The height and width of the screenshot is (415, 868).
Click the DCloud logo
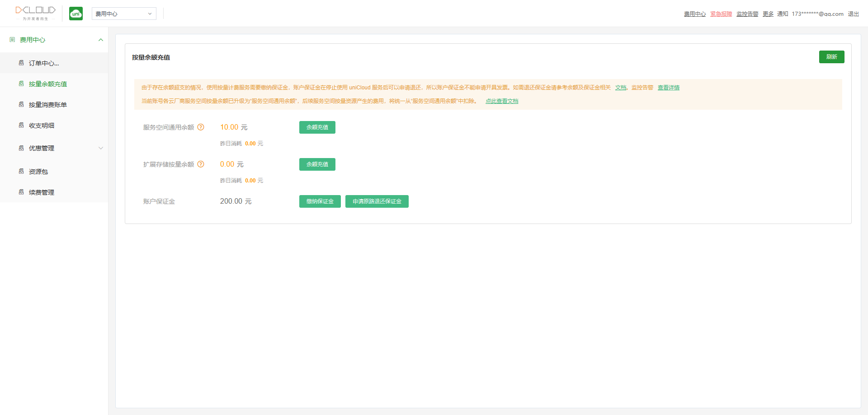pyautogui.click(x=35, y=13)
